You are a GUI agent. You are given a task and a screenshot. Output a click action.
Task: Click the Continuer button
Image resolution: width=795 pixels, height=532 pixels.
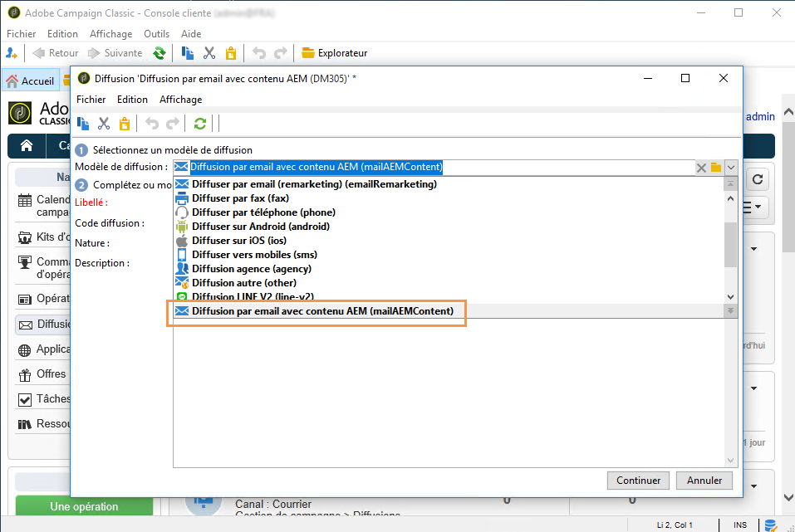click(x=638, y=481)
